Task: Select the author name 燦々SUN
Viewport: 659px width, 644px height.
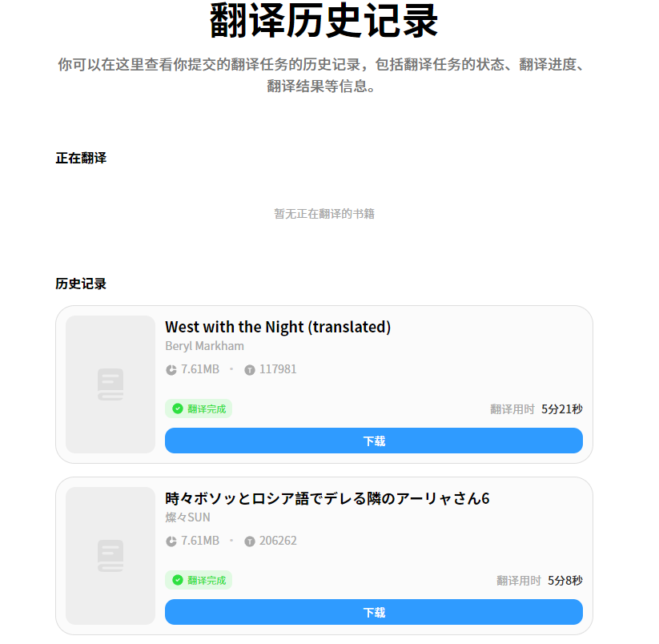Action: pos(187,517)
